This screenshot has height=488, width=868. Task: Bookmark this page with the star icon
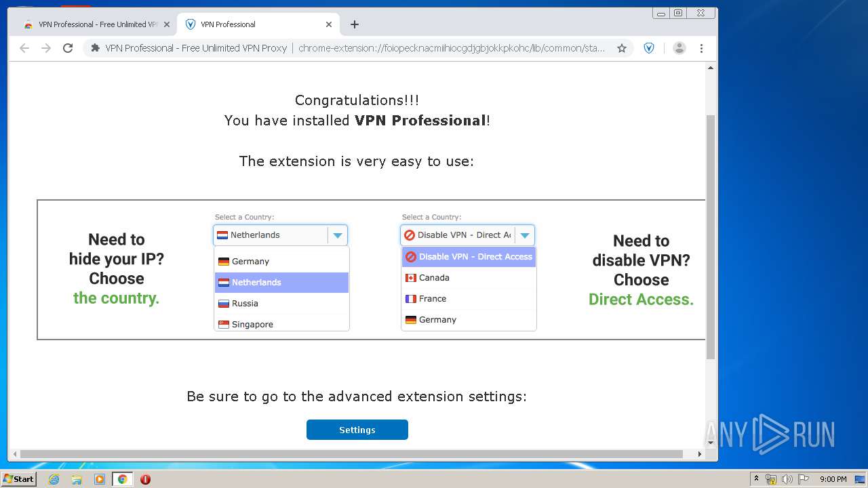click(621, 48)
